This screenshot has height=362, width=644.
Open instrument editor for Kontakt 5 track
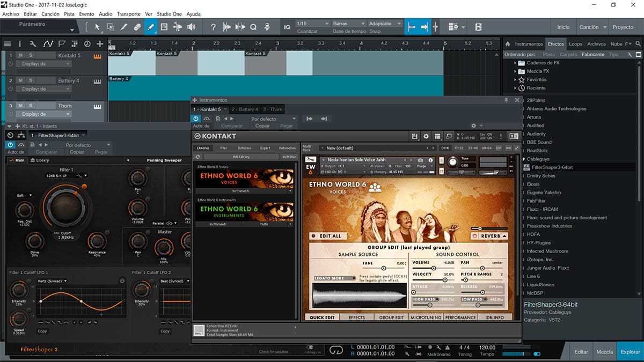97,56
